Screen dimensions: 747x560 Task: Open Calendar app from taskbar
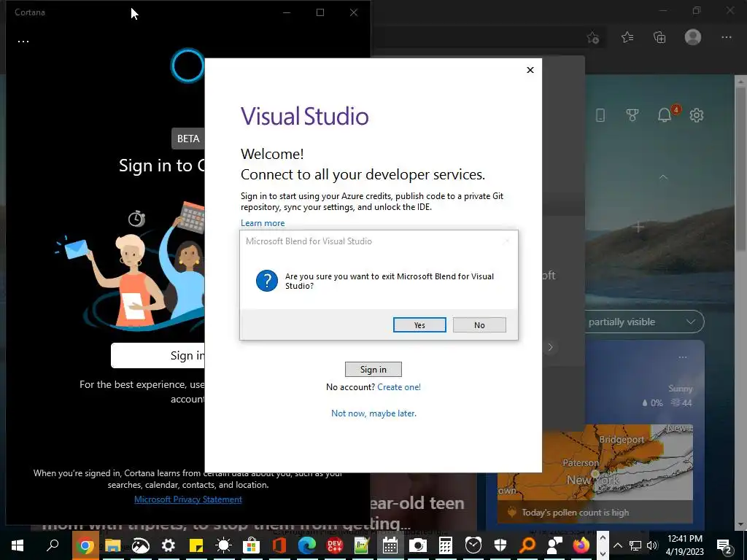(390, 545)
